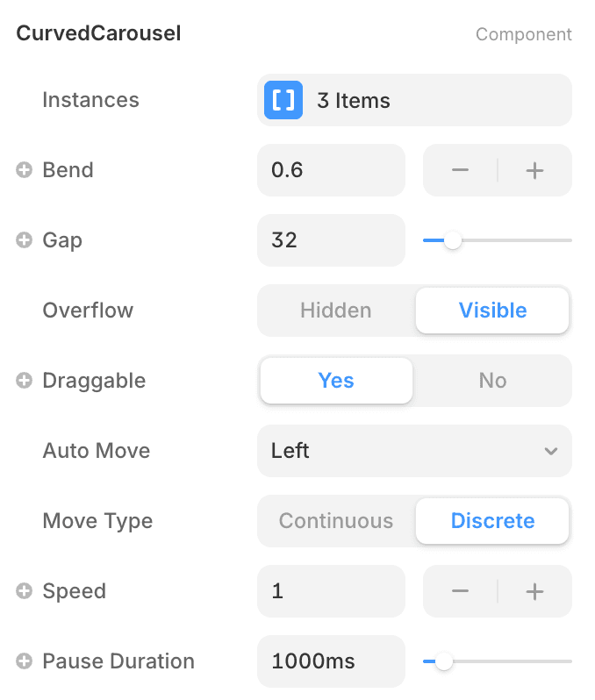Click the plus icon beside Gap label
The height and width of the screenshot is (700, 595).
[25, 240]
